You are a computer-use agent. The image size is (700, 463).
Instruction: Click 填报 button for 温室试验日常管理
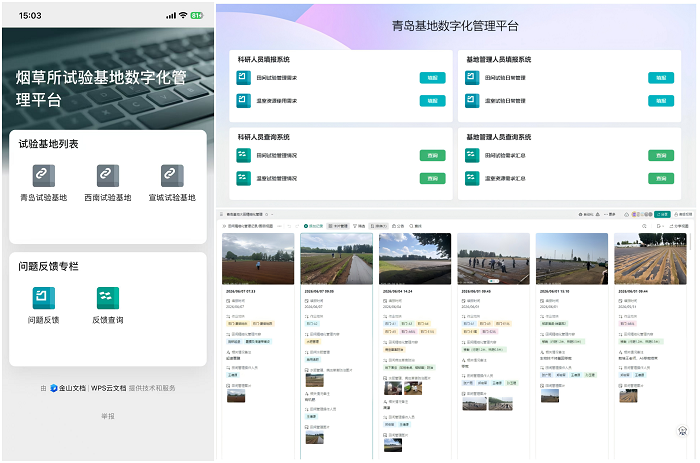coord(661,101)
